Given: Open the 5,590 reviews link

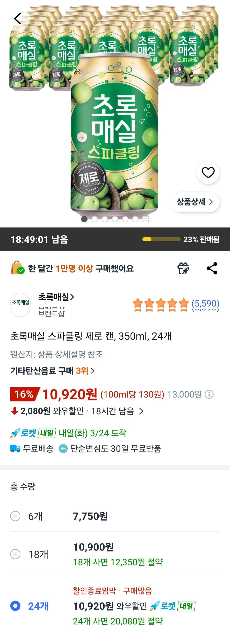Looking at the screenshot, I should coord(206,304).
